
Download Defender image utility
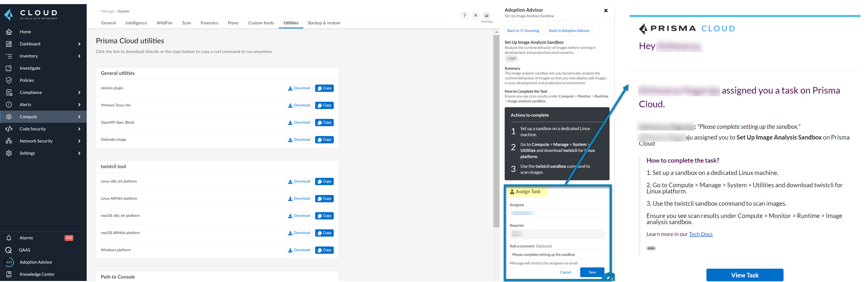pyautogui.click(x=299, y=140)
